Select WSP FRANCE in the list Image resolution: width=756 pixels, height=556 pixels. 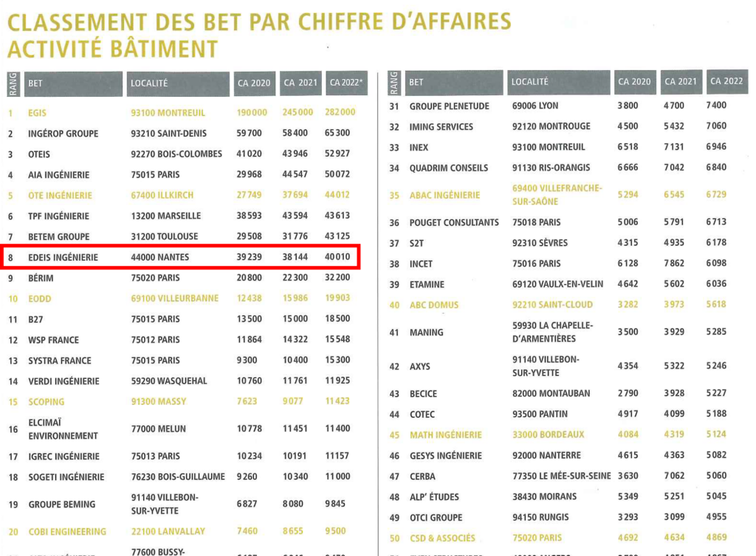click(53, 340)
